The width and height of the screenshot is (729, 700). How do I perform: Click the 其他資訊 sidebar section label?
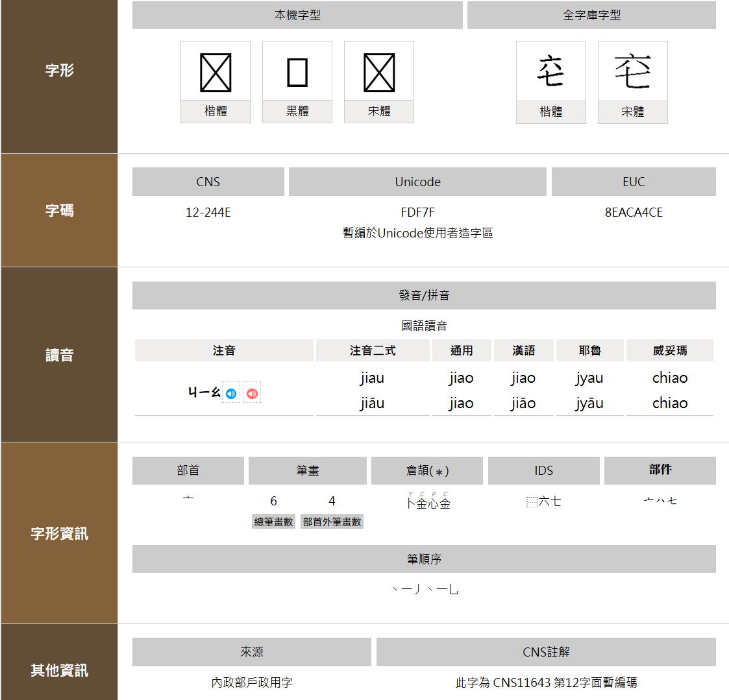click(x=60, y=670)
